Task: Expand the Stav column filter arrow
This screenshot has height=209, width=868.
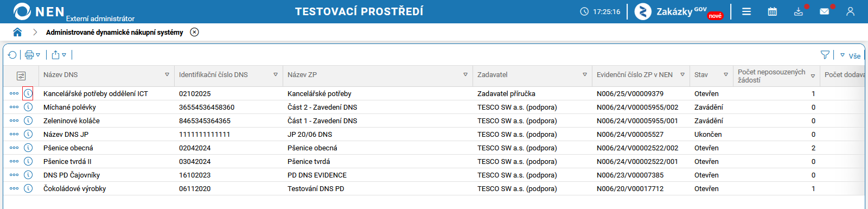Action: click(x=726, y=75)
